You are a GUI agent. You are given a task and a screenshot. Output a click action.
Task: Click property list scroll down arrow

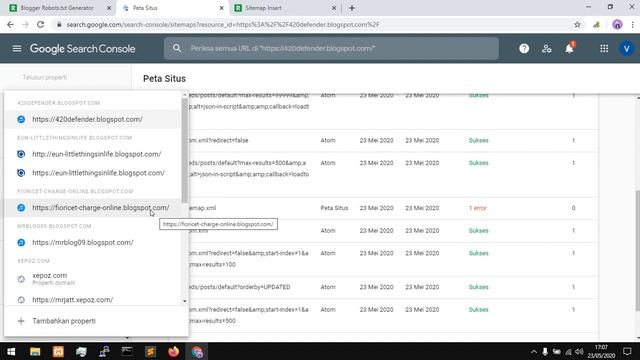coord(184,301)
